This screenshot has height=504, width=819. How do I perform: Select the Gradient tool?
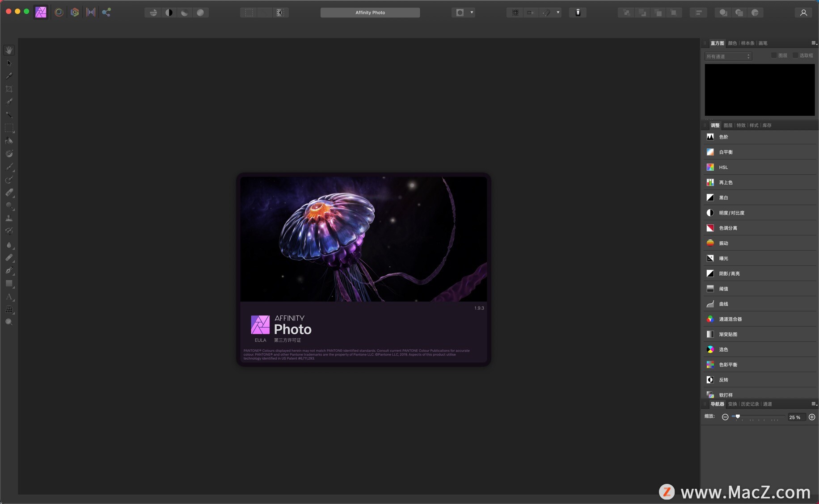pos(9,154)
